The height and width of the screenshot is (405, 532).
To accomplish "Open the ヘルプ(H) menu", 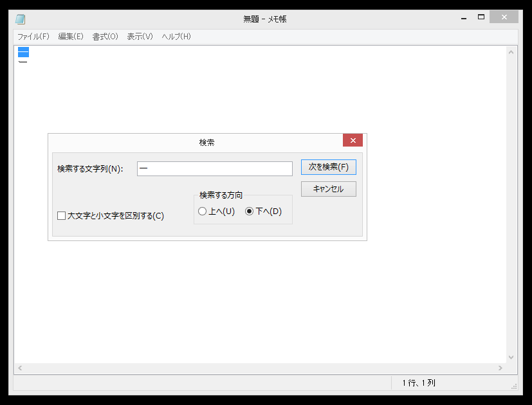I will pyautogui.click(x=176, y=37).
